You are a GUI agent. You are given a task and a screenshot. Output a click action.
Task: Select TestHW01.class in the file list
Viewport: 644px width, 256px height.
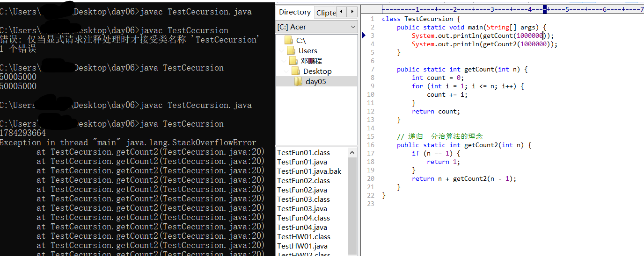[304, 237]
